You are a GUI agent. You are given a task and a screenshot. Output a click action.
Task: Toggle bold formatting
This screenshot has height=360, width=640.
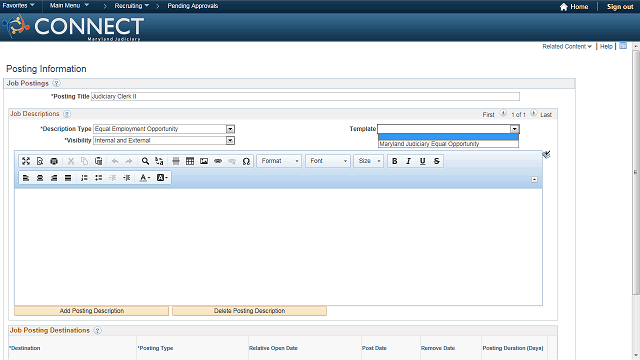click(395, 161)
